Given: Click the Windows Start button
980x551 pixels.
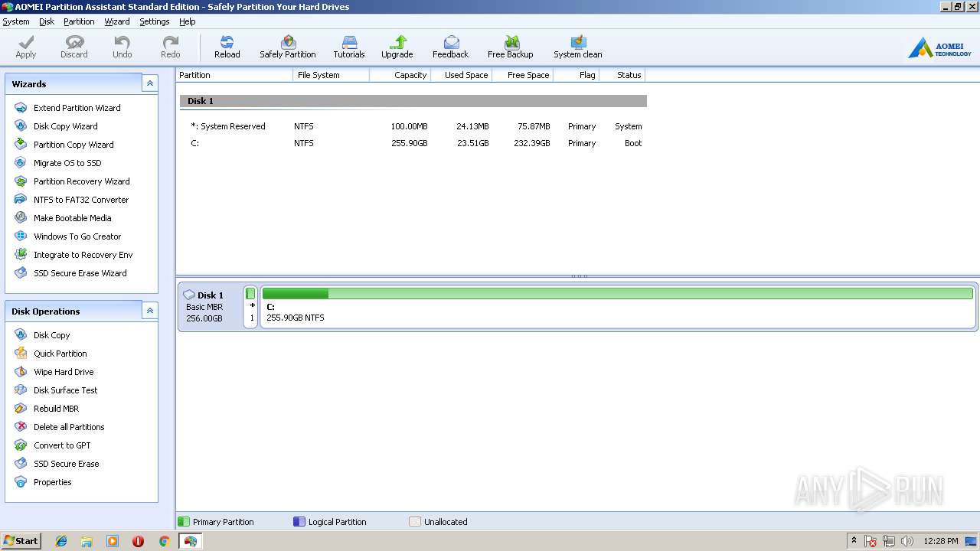Looking at the screenshot, I should click(21, 541).
